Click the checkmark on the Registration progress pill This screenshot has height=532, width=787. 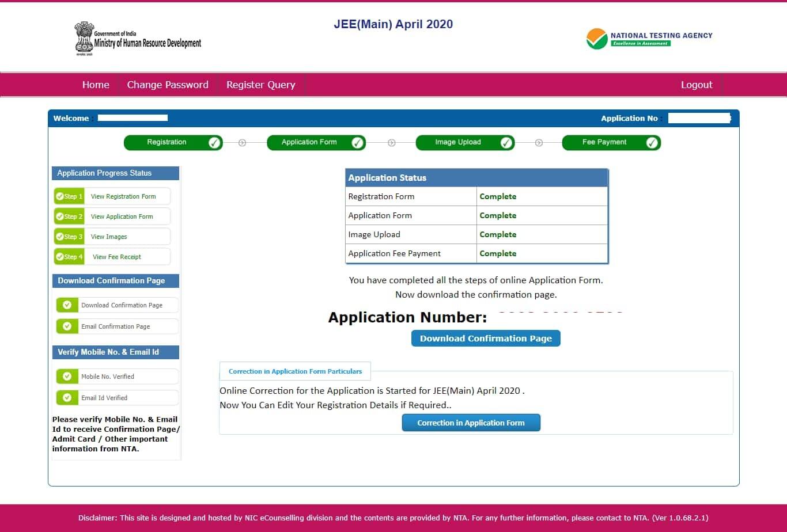coord(214,143)
